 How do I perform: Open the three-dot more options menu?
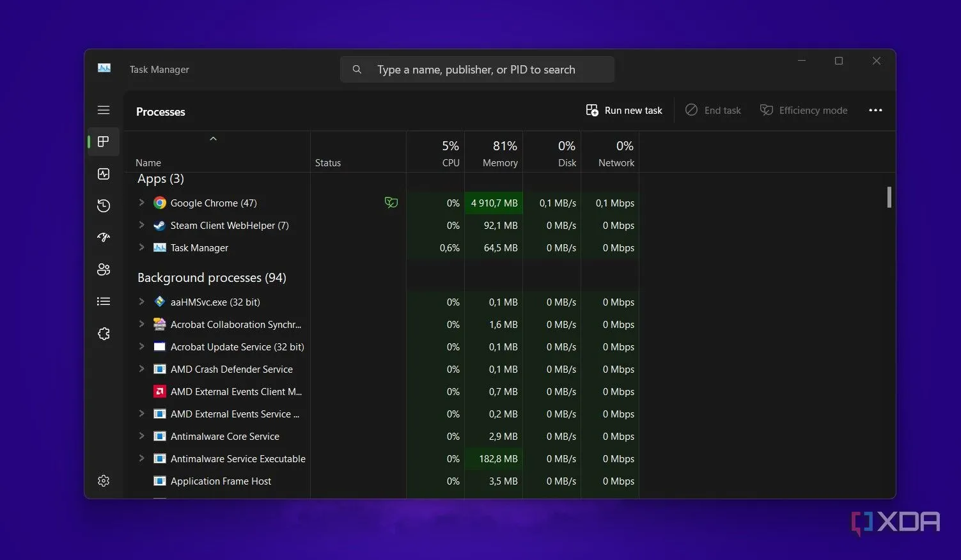[875, 111]
